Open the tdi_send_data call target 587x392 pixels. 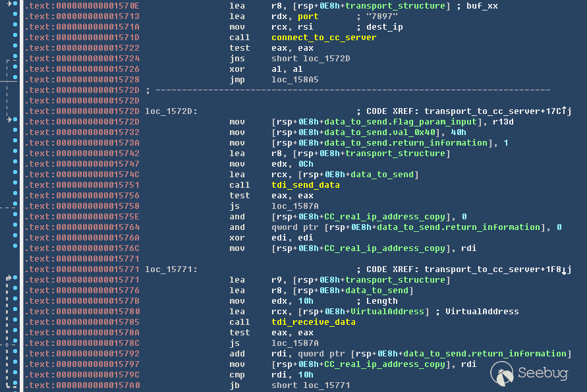306,185
